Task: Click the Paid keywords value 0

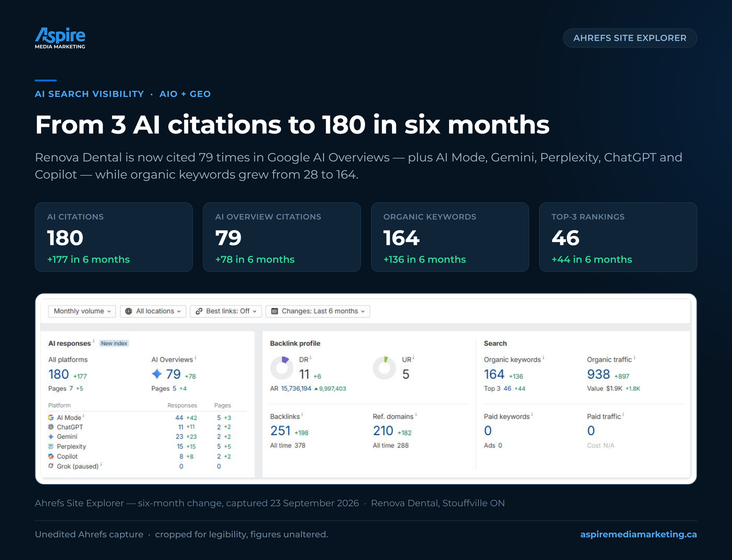Action: 488,431
